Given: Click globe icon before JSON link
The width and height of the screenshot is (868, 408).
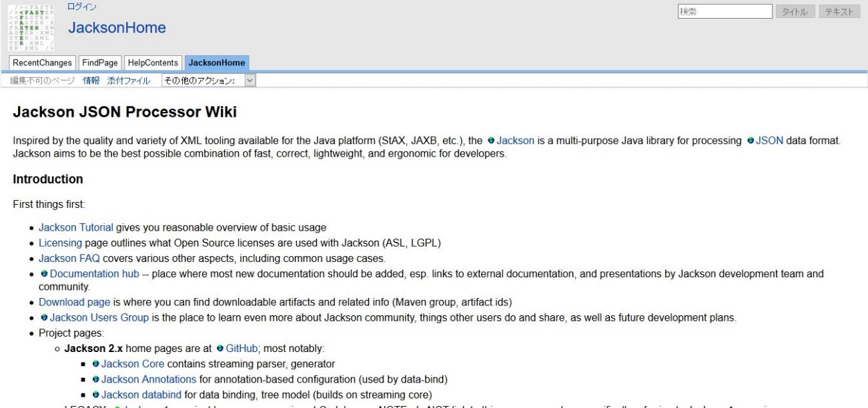Looking at the screenshot, I should 751,142.
